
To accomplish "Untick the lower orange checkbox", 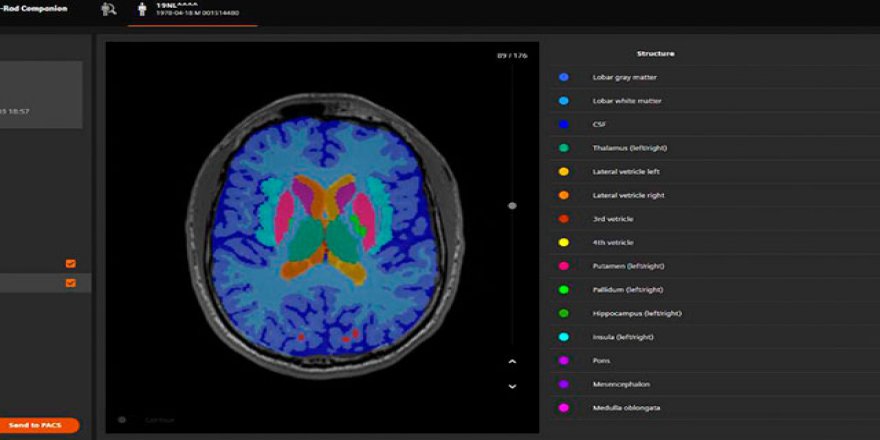I will pyautogui.click(x=70, y=283).
